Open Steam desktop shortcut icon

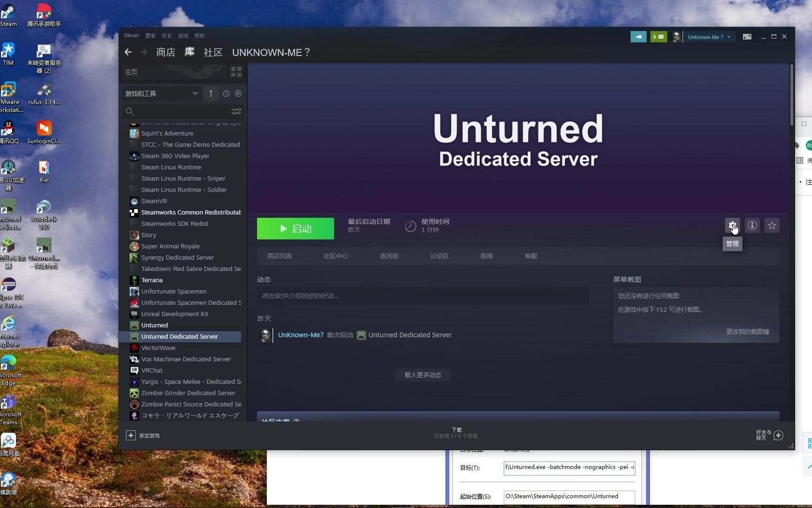8,15
